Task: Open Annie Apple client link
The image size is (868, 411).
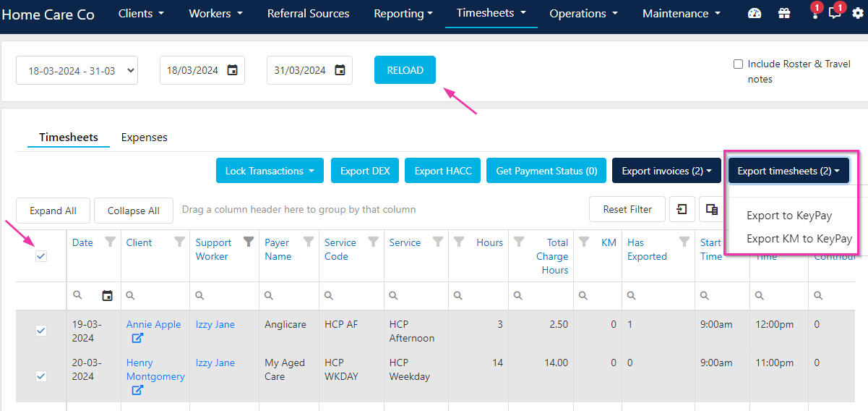Action: tap(153, 324)
